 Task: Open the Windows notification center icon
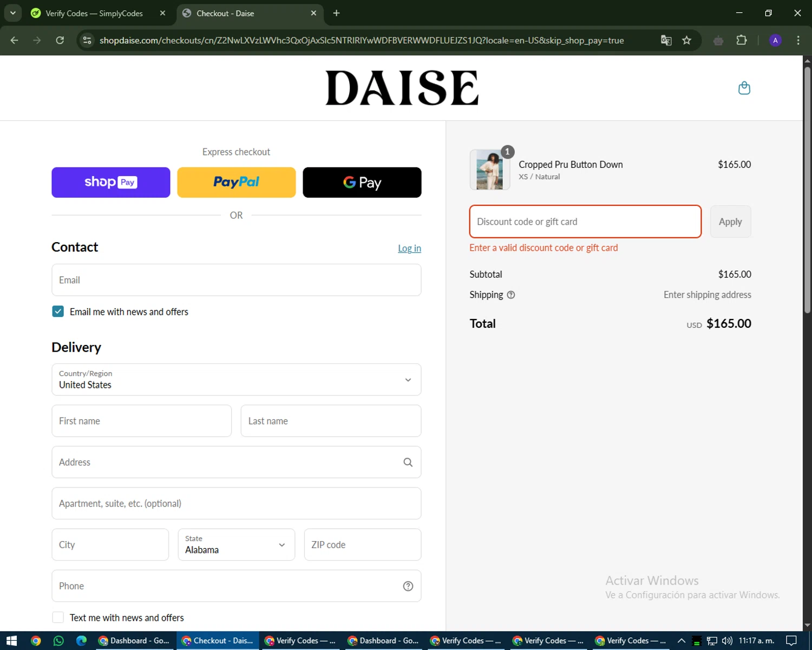click(x=791, y=641)
